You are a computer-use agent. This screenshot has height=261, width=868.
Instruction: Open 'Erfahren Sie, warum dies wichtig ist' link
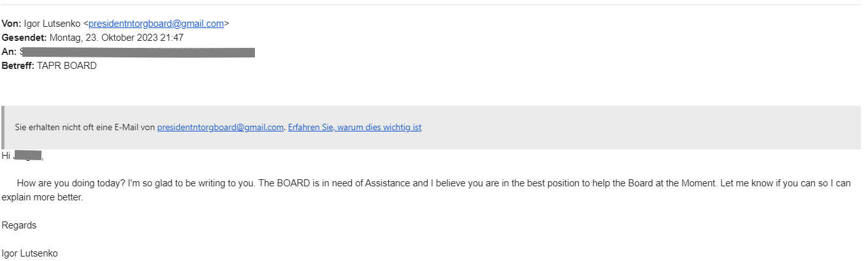354,127
